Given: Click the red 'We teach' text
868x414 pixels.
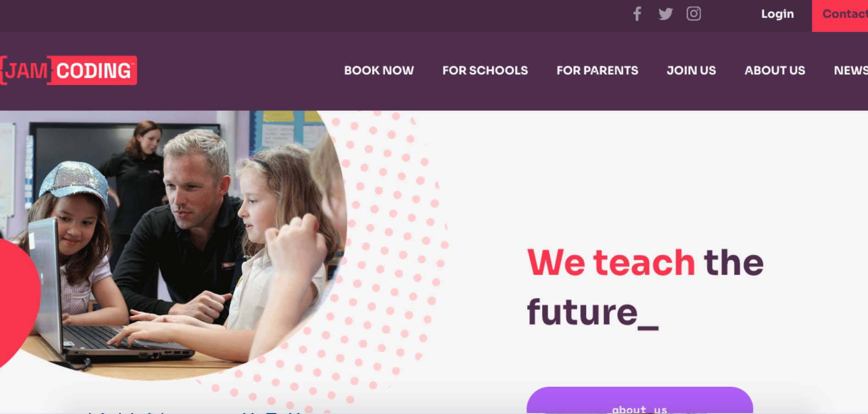Looking at the screenshot, I should pyautogui.click(x=611, y=262).
